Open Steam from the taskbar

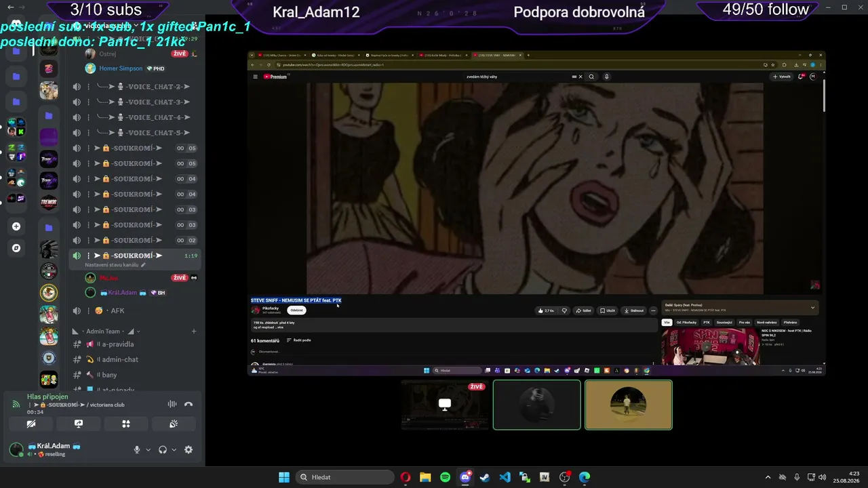tap(485, 477)
